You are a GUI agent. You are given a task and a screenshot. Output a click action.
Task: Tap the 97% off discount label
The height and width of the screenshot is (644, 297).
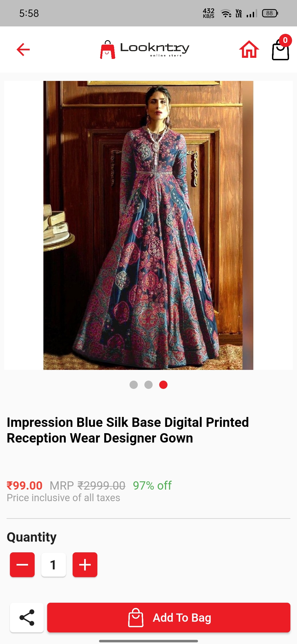pyautogui.click(x=152, y=485)
